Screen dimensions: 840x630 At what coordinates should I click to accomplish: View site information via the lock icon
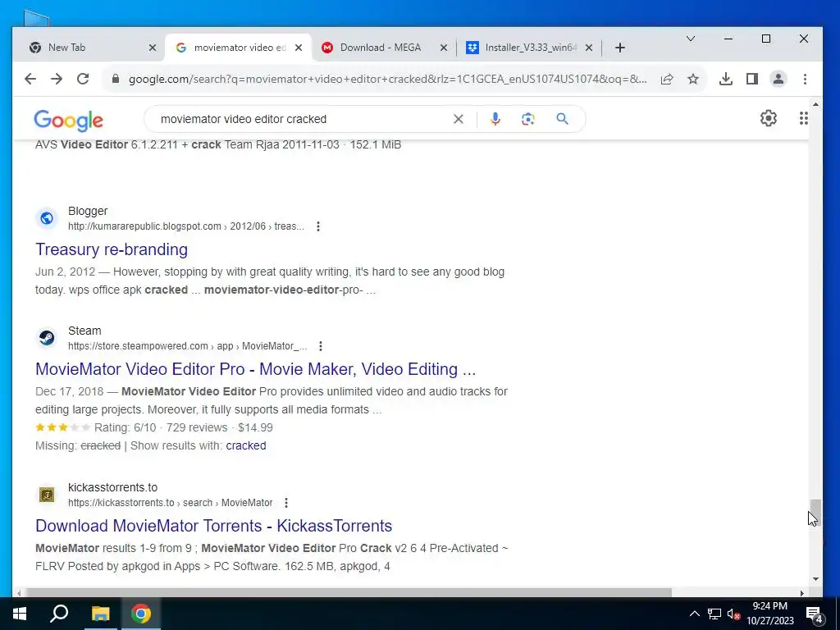click(x=115, y=80)
